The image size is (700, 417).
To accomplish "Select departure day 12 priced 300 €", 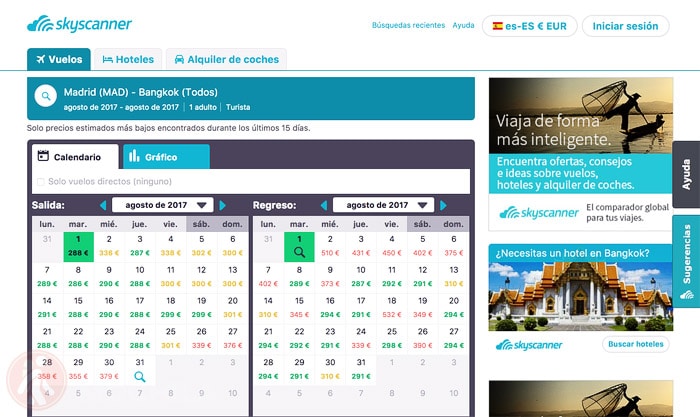I will (201, 277).
